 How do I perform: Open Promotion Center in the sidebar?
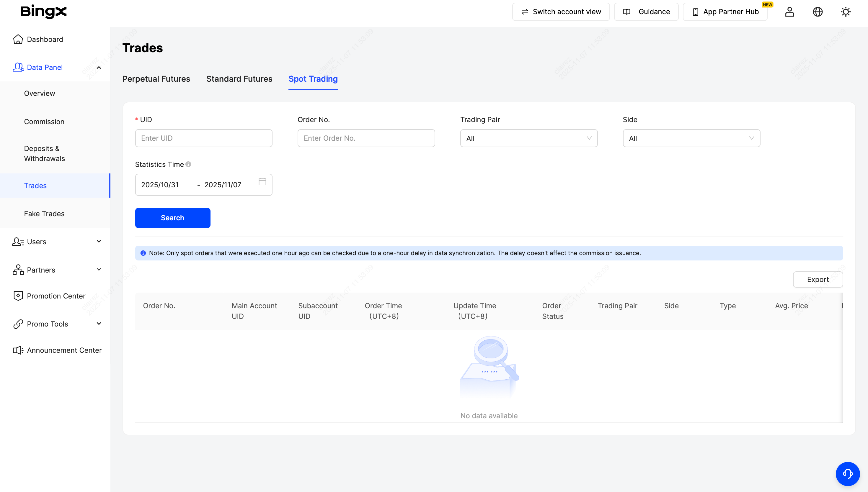coord(56,296)
